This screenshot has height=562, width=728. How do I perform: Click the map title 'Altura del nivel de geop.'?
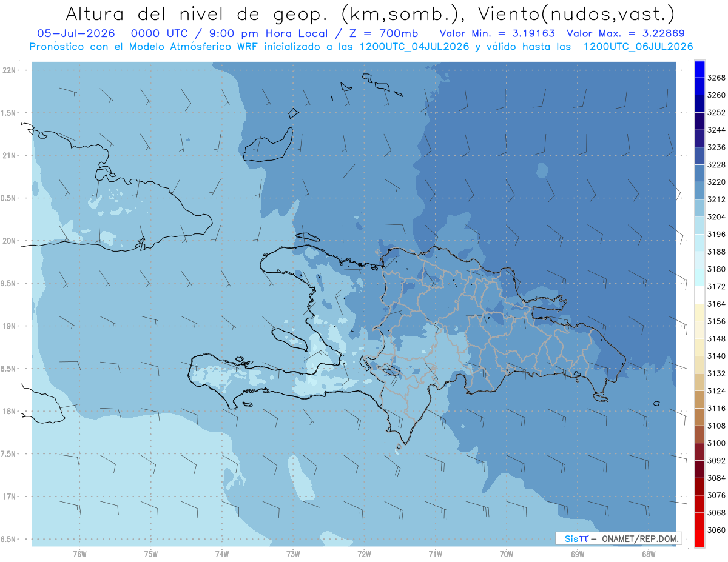pos(197,13)
